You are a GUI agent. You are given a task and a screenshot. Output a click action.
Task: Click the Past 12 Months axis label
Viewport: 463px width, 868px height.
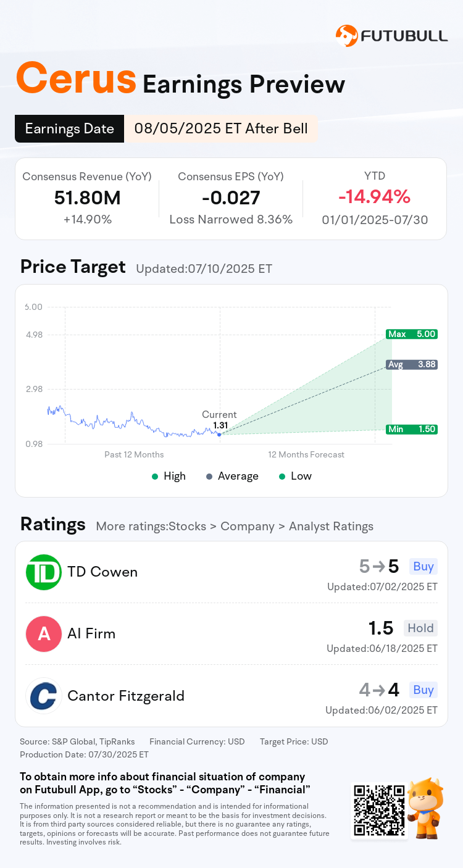click(134, 454)
